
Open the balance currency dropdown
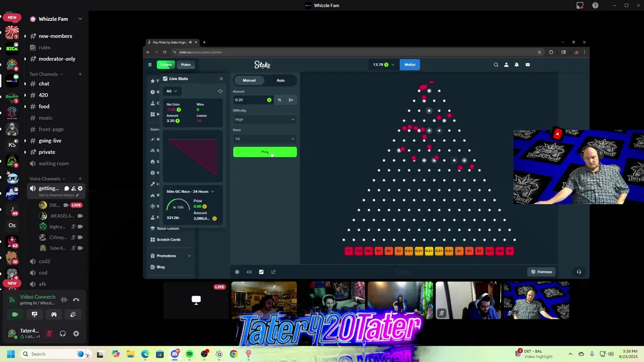pos(383,64)
